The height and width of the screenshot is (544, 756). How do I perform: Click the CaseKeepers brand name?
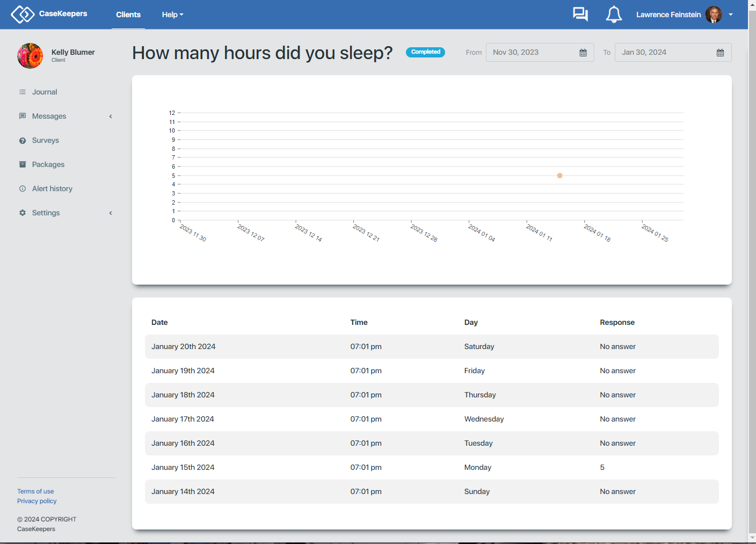click(63, 13)
